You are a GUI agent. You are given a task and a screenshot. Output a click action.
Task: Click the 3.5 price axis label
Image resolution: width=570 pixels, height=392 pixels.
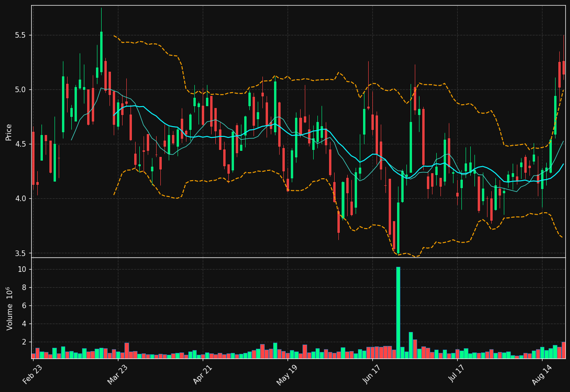click(x=21, y=253)
